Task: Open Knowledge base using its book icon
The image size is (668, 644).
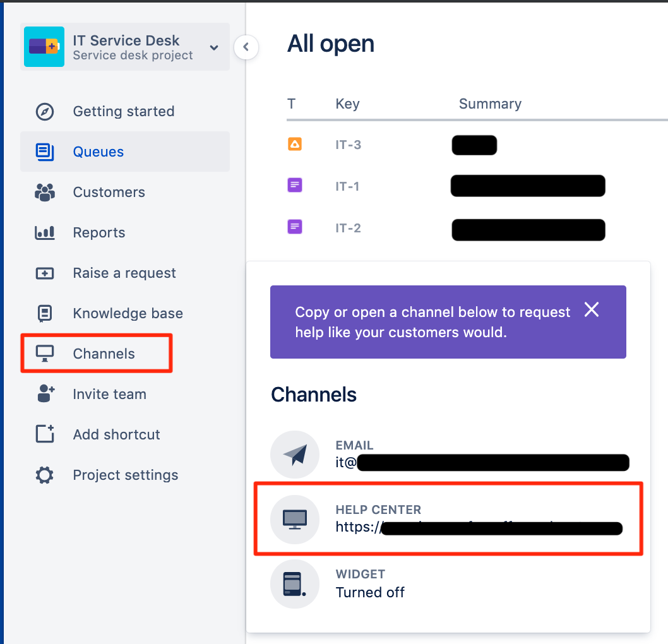Action: [x=44, y=313]
